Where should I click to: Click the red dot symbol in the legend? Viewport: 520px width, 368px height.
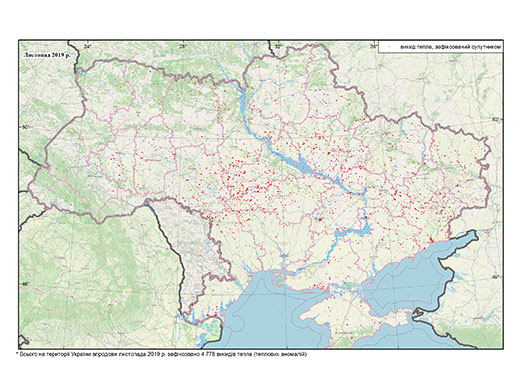click(x=389, y=48)
